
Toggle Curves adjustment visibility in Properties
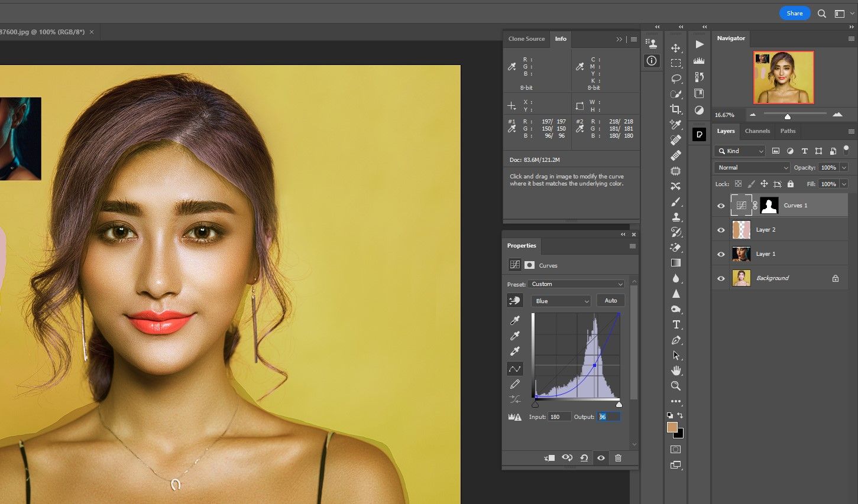tap(601, 458)
